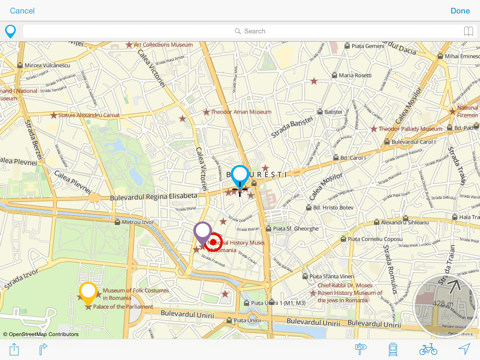The image size is (480, 360).
Task: Tap the blue pin icon beside search
Action: (10, 31)
